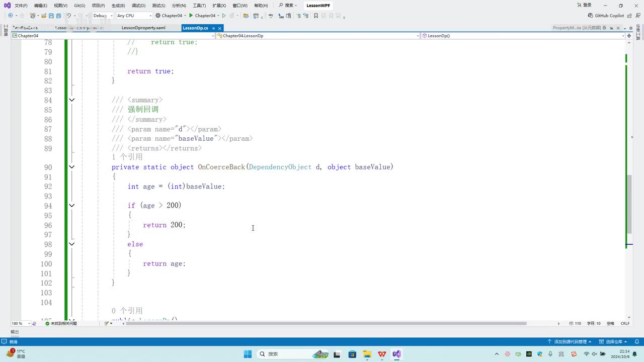Click the 空格 indentation indicator

click(610, 323)
